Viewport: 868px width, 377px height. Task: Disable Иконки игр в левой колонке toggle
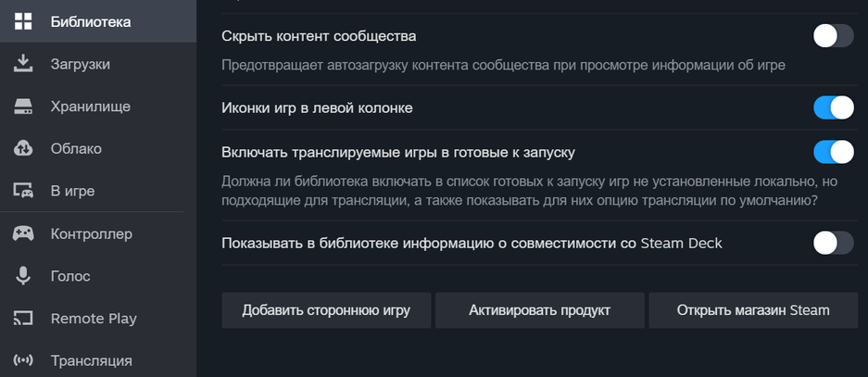tap(833, 107)
